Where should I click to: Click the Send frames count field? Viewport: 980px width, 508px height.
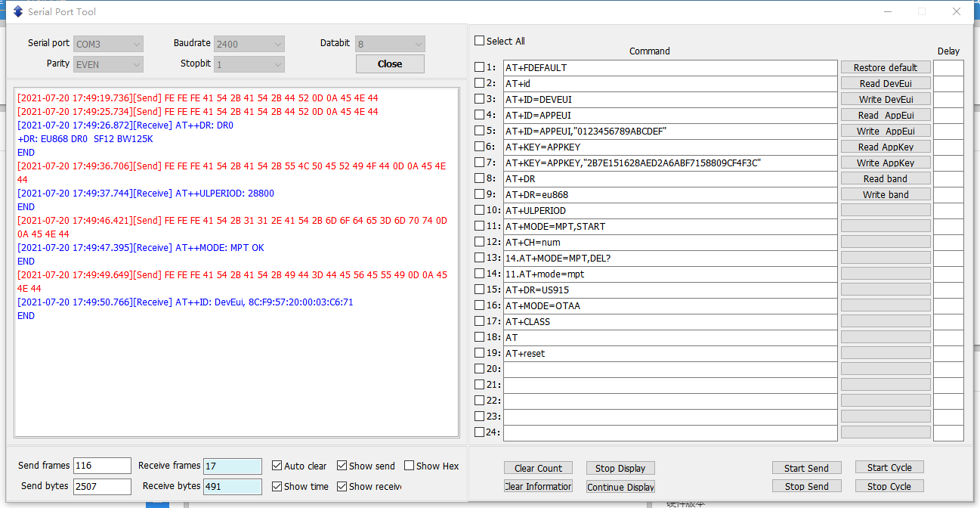[x=102, y=466]
